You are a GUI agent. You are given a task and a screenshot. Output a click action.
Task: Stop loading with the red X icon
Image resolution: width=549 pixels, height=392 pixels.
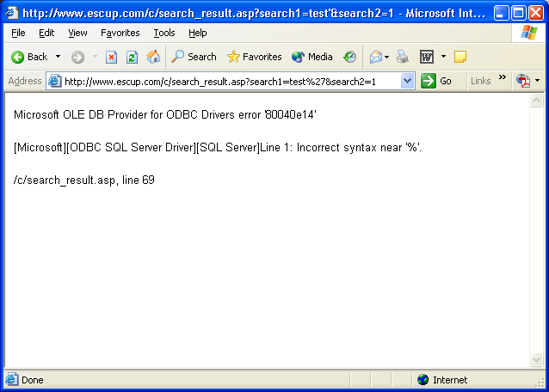click(x=111, y=57)
